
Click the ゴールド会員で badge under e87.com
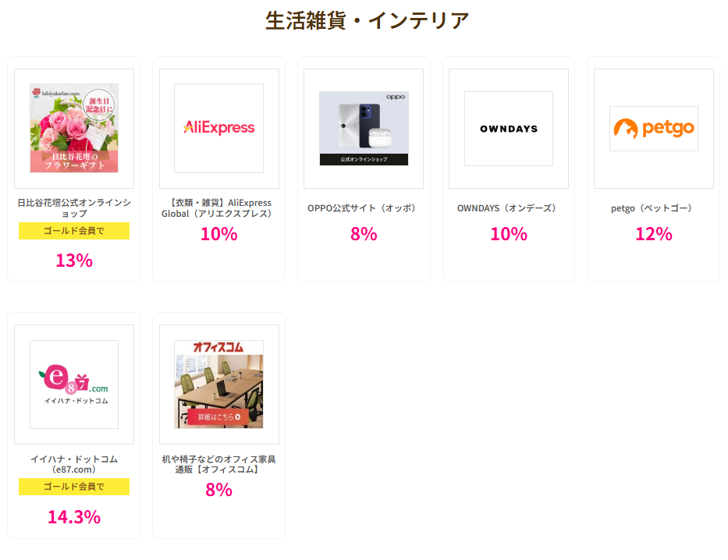(74, 487)
